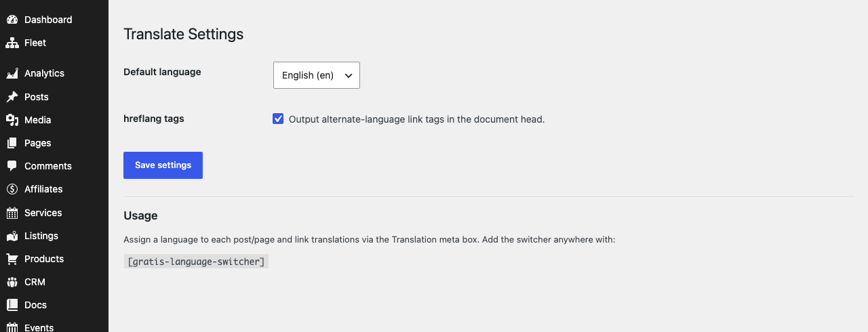Go to Fleet in sidebar
The image size is (868, 332).
point(54,43)
